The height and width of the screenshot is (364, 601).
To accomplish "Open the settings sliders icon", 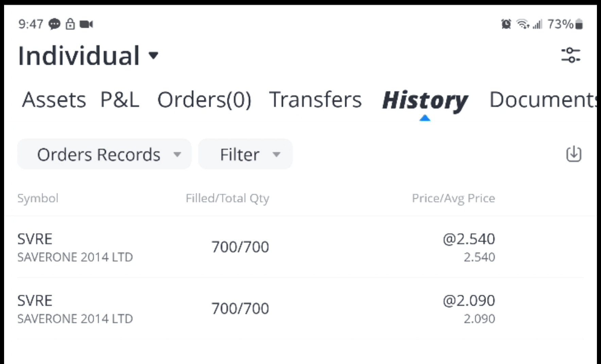I will coord(571,55).
